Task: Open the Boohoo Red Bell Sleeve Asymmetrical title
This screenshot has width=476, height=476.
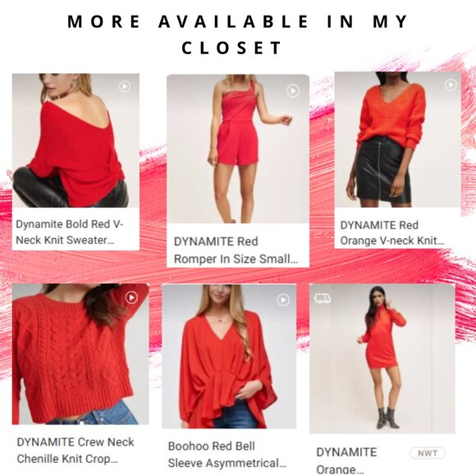Action: 227,455
